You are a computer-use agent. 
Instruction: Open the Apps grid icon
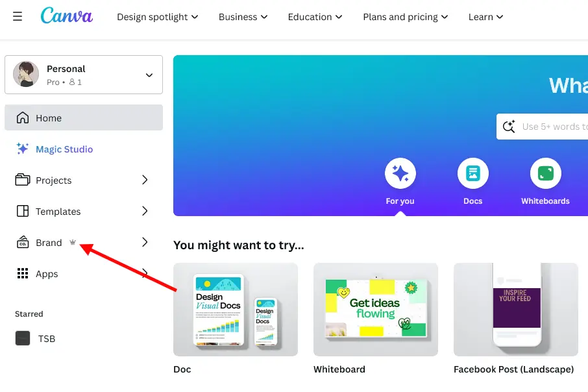tap(21, 273)
